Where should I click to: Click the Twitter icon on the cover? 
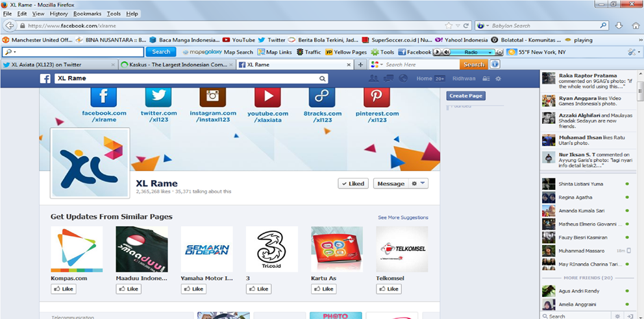click(158, 97)
